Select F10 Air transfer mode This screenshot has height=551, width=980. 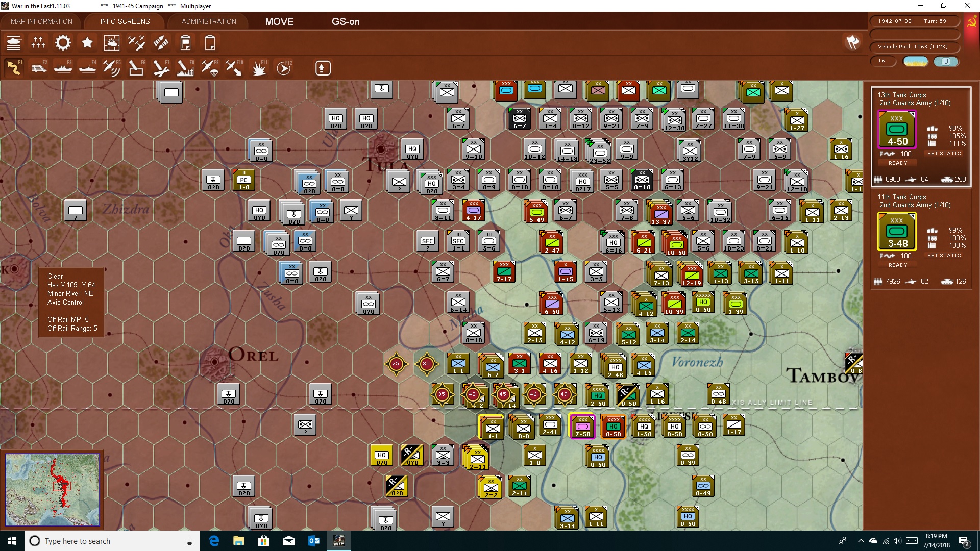point(234,68)
